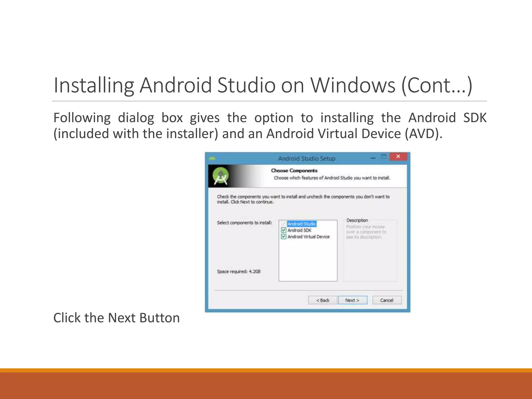
Task: Click the 'Space required: 4.2GB' text
Action: pos(239,271)
